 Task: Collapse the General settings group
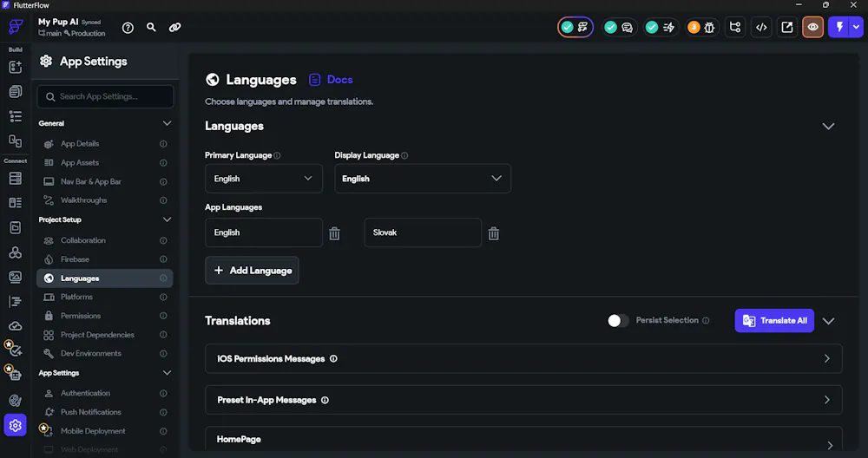coord(167,123)
